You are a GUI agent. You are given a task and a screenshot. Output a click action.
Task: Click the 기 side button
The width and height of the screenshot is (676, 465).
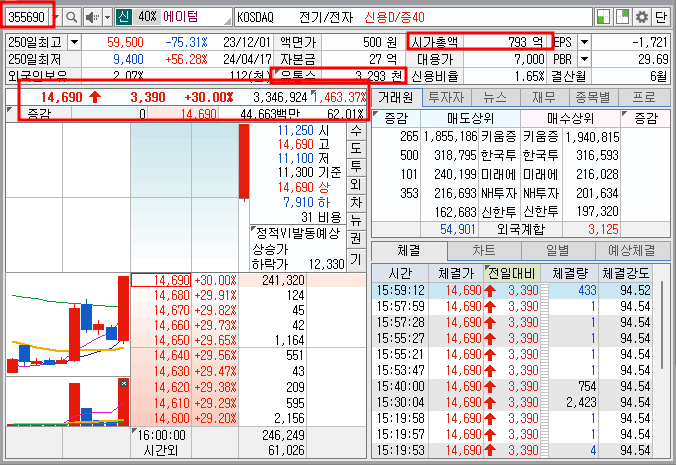pyautogui.click(x=356, y=259)
